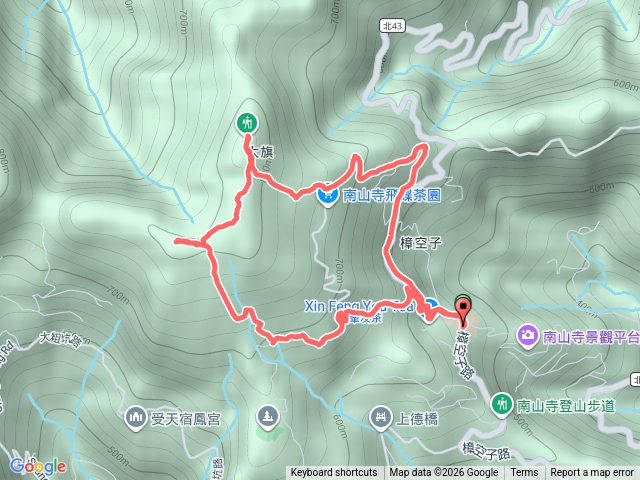Open Keyboard shortcuts
This screenshot has width=640, height=480.
[334, 473]
